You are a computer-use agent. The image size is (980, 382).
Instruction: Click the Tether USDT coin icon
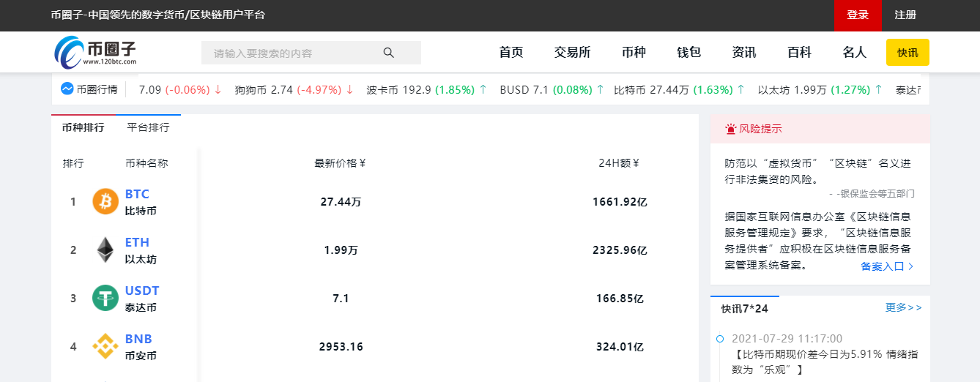click(x=105, y=298)
